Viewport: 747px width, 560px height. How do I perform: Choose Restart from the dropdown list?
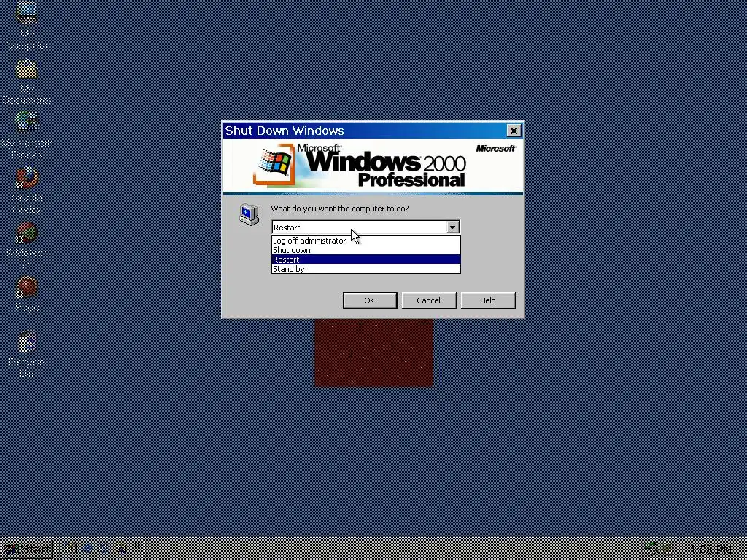point(366,260)
